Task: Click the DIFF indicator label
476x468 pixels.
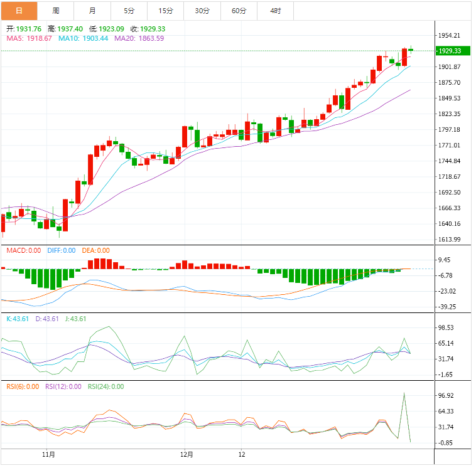Action: (x=61, y=251)
